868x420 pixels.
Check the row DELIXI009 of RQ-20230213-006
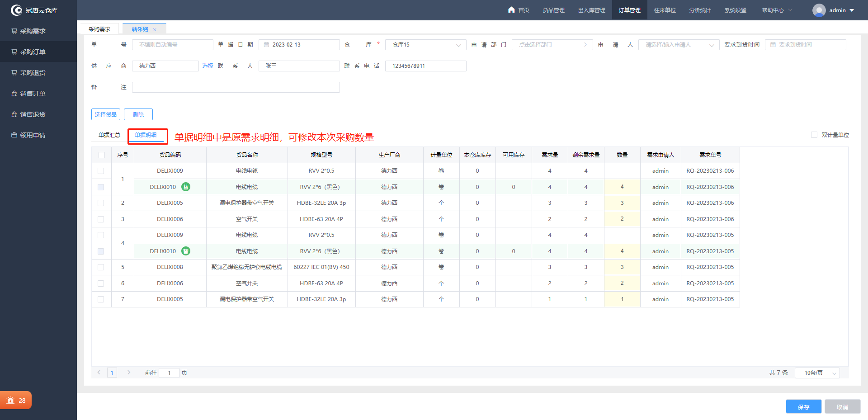click(101, 171)
